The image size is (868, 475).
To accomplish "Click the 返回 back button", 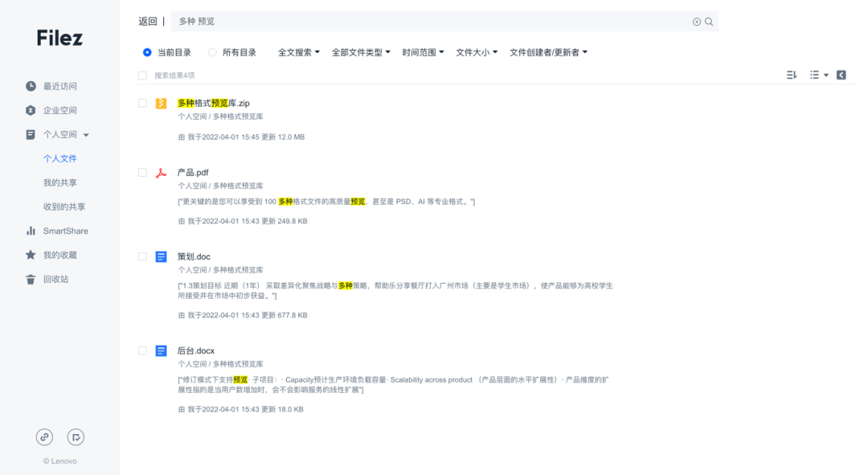I will click(148, 21).
